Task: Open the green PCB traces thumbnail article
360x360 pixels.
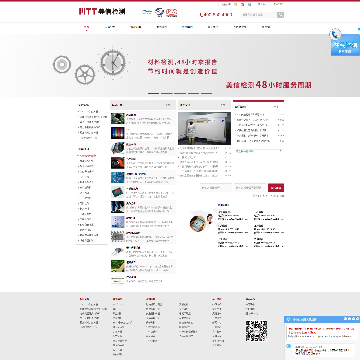Action: click(x=118, y=266)
